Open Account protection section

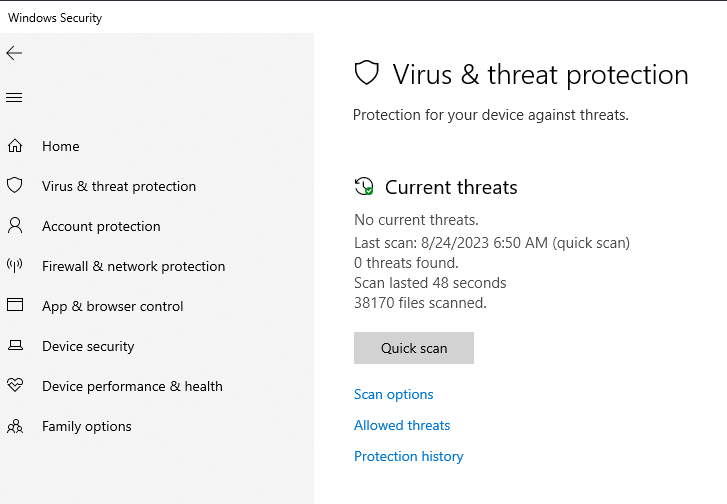pyautogui.click(x=101, y=226)
